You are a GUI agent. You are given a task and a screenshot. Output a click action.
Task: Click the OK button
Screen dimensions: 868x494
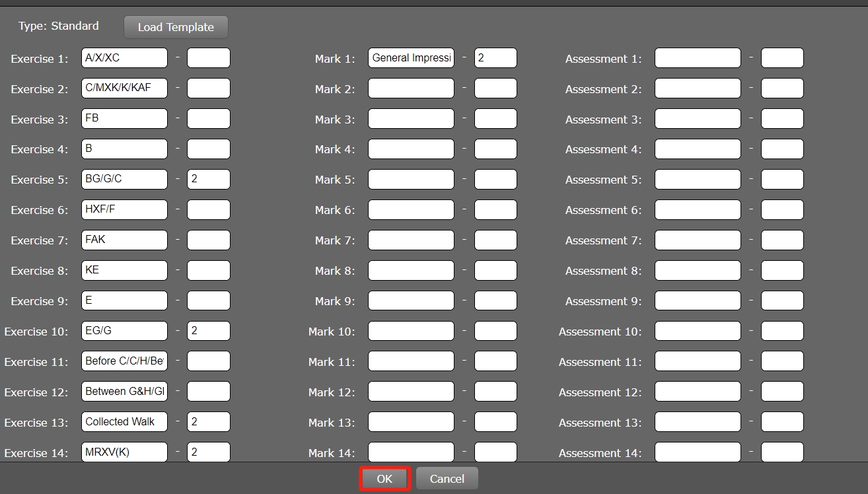[x=384, y=479]
